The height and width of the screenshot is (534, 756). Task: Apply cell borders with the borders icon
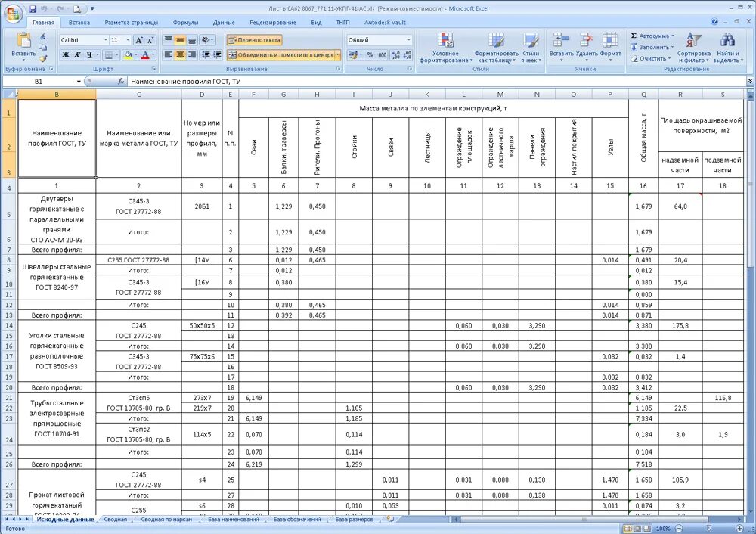[x=109, y=55]
